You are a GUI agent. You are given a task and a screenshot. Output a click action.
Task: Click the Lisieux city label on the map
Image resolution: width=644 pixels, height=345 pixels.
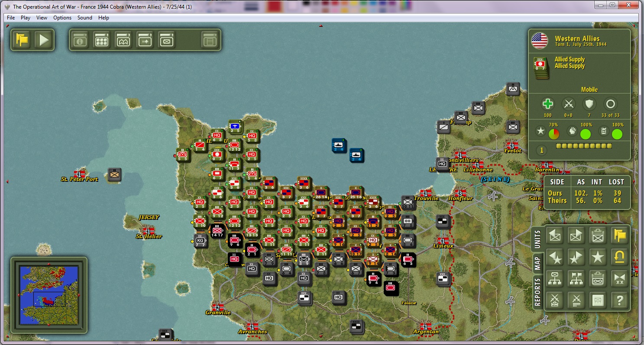443,246
